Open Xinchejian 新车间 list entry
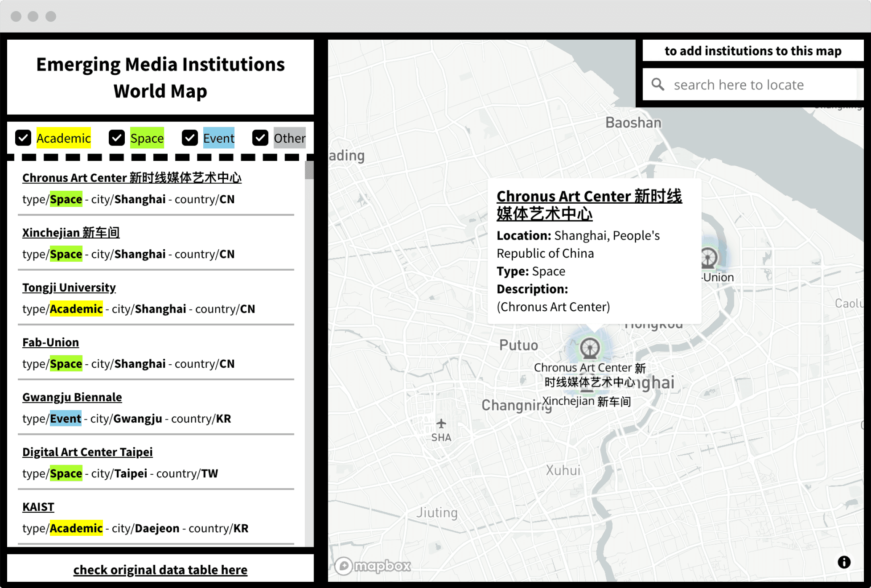 (71, 232)
